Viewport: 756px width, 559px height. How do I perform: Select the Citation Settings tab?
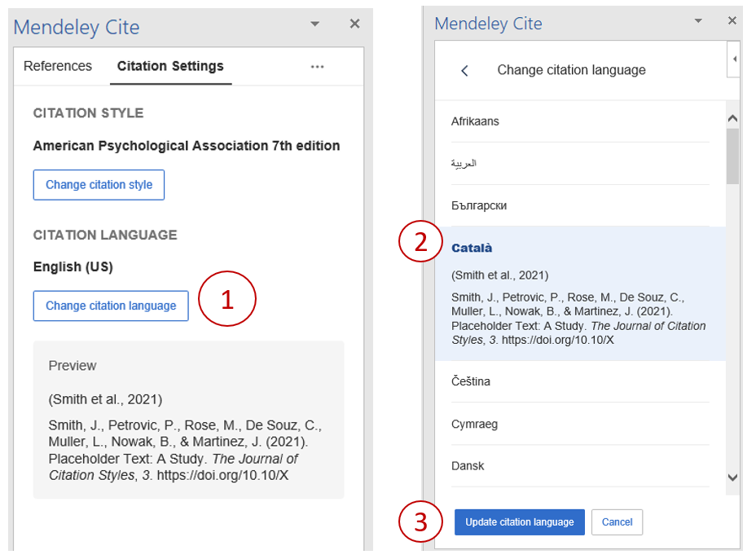pos(170,66)
